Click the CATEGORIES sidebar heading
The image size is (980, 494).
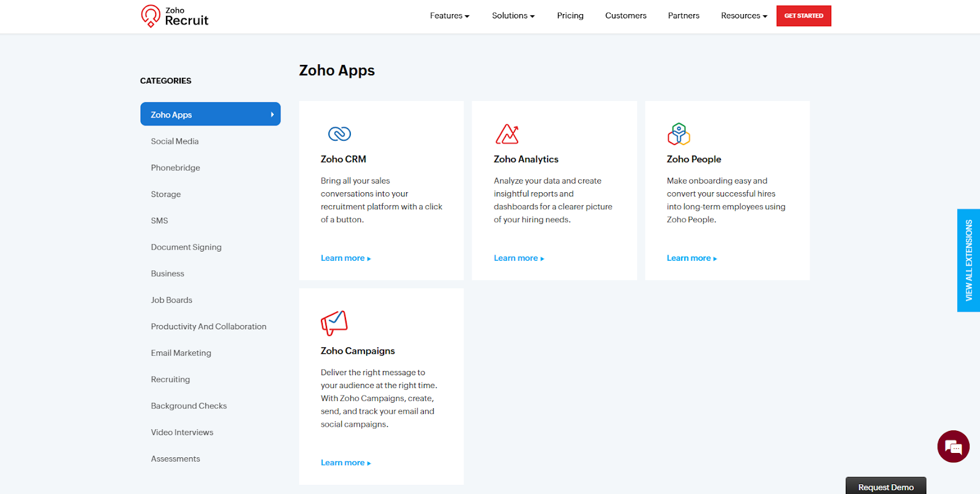(x=165, y=81)
